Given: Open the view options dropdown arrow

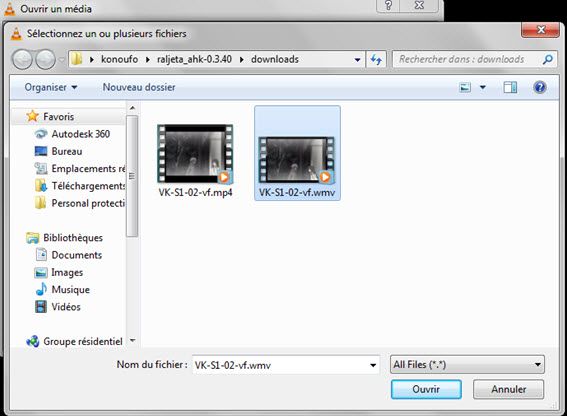Looking at the screenshot, I should pyautogui.click(x=482, y=87).
